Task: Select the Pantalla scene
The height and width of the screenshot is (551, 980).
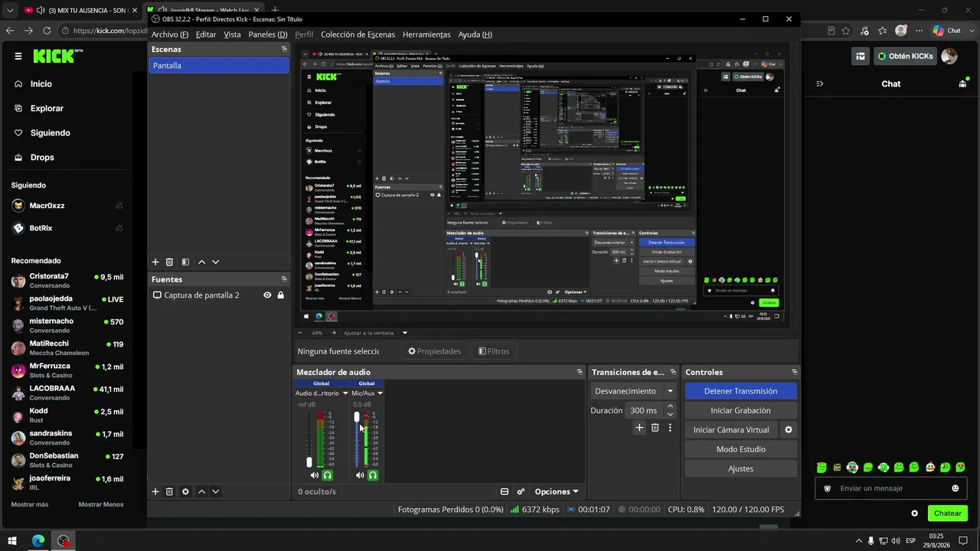Action: pos(218,66)
